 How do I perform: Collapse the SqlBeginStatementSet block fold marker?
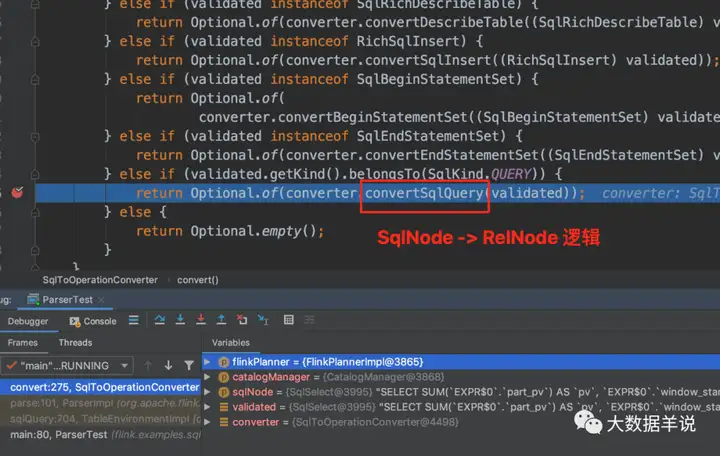[35, 79]
